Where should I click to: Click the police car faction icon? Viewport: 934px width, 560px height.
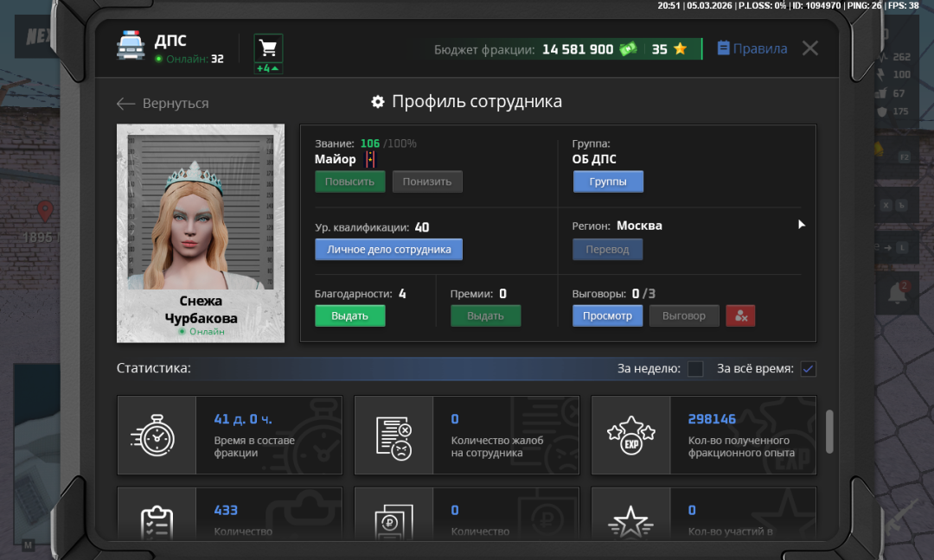point(131,48)
